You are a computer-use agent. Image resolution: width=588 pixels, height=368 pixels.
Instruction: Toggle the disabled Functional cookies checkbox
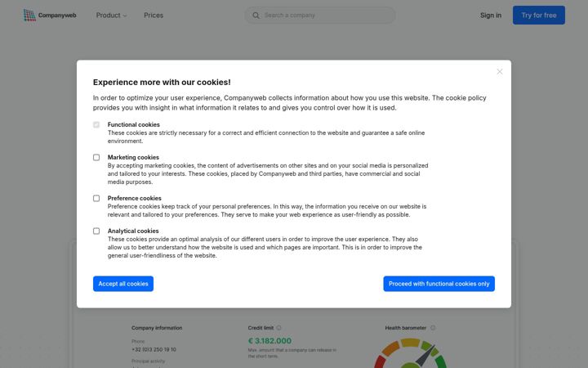click(96, 124)
